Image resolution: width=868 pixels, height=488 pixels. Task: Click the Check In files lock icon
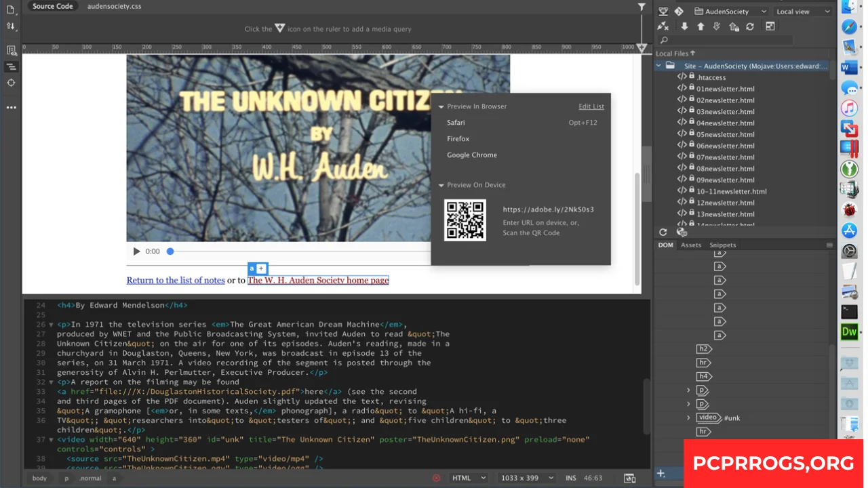tap(734, 26)
